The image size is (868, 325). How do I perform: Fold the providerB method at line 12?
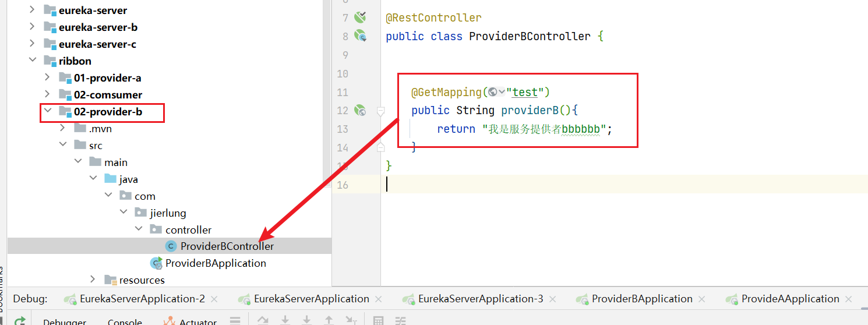380,110
